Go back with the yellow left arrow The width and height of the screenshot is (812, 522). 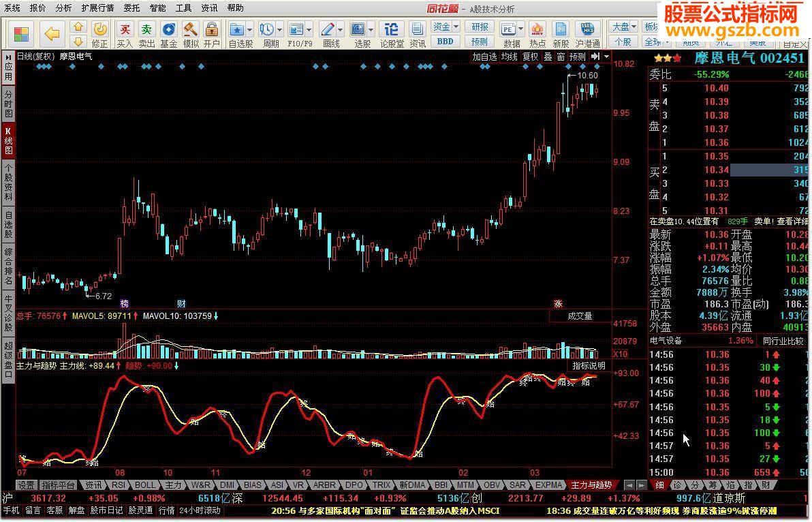point(52,34)
